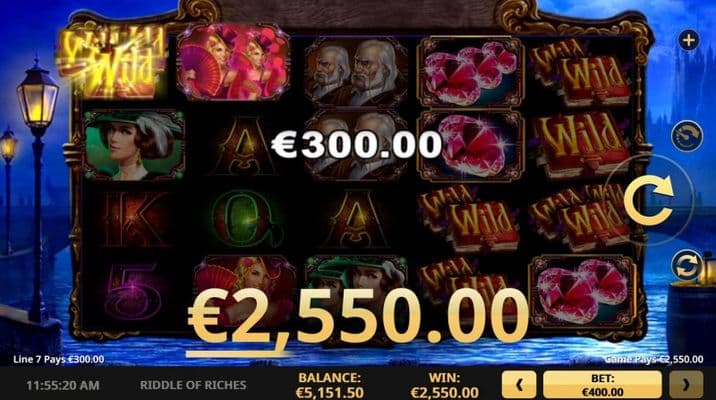
Task: Decrease bet with the left arrow button
Action: coord(519,384)
